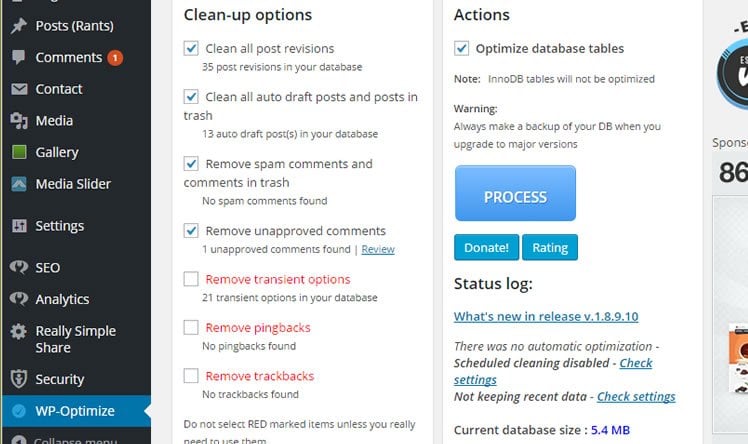The image size is (748, 444).
Task: Click the blue PROCESS button
Action: tap(515, 193)
